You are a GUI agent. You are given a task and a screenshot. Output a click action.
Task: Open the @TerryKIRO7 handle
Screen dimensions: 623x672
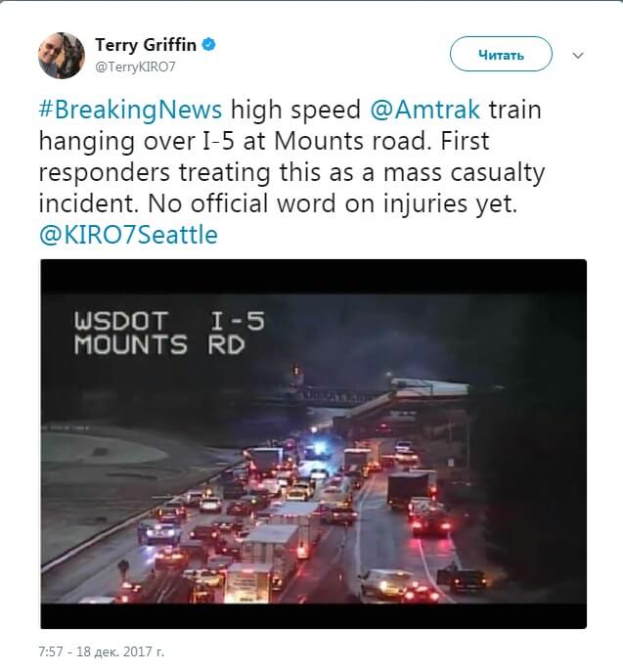(135, 67)
